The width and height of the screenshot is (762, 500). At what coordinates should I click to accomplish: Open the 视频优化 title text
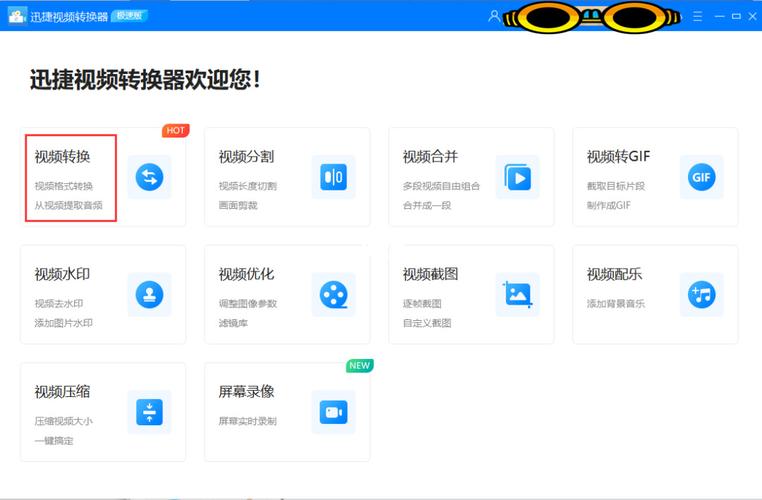[x=246, y=274]
